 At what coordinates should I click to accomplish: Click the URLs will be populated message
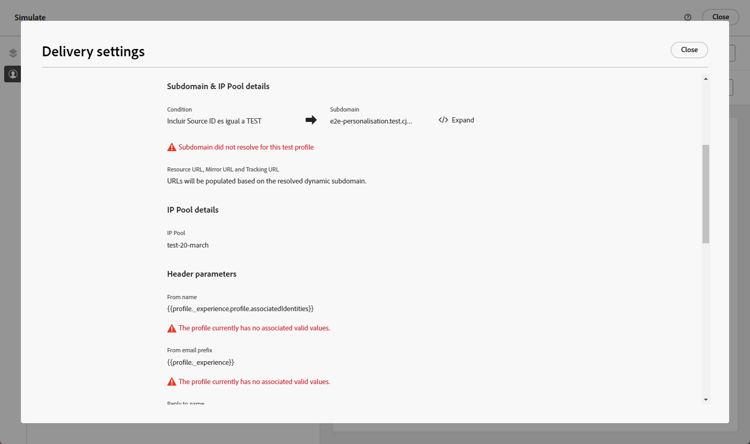coord(266,181)
